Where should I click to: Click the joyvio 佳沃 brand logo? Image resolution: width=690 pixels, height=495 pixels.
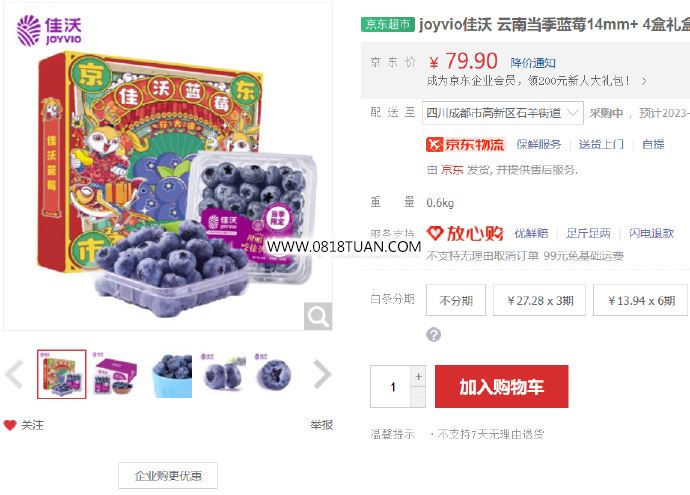click(x=49, y=30)
